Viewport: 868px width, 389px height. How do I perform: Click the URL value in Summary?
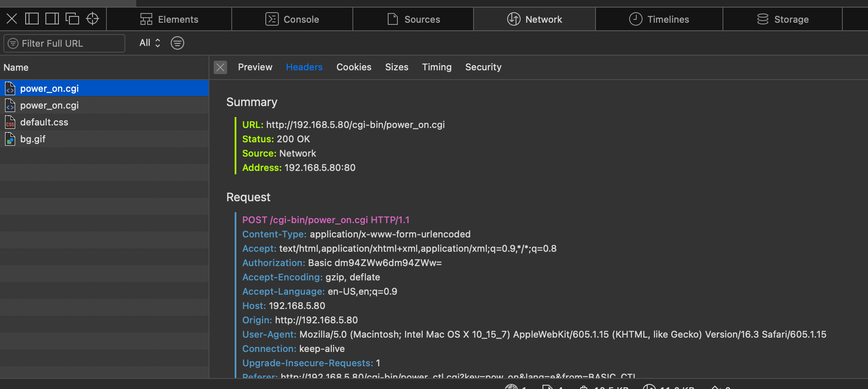pos(355,125)
